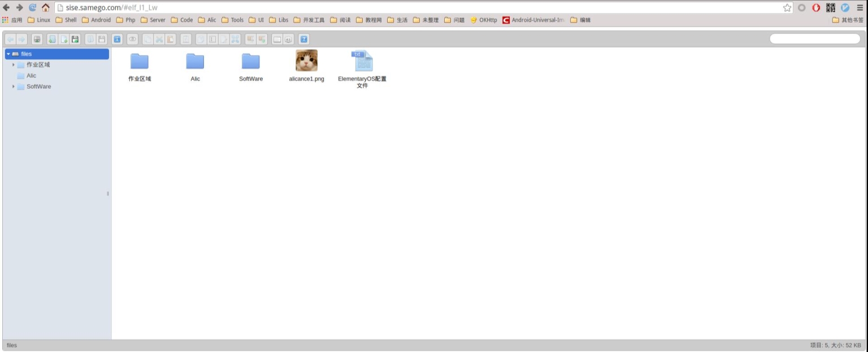
Task: Click the file search input field
Action: [814, 39]
